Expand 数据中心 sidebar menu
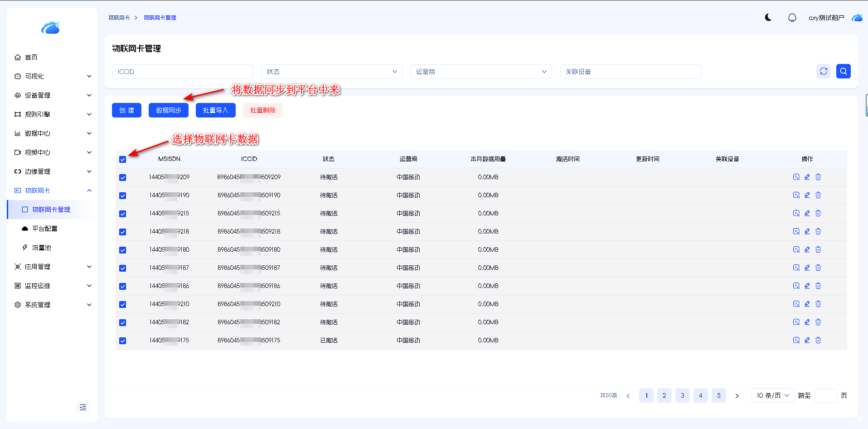The image size is (868, 429). [53, 133]
